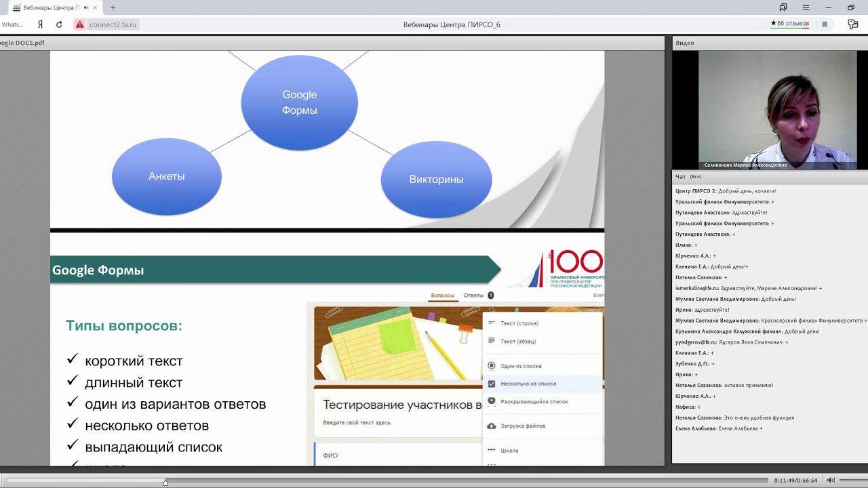Image resolution: width=868 pixels, height=488 pixels.
Task: Click Наталья Саванова: активно применяю! message
Action: 724,386
